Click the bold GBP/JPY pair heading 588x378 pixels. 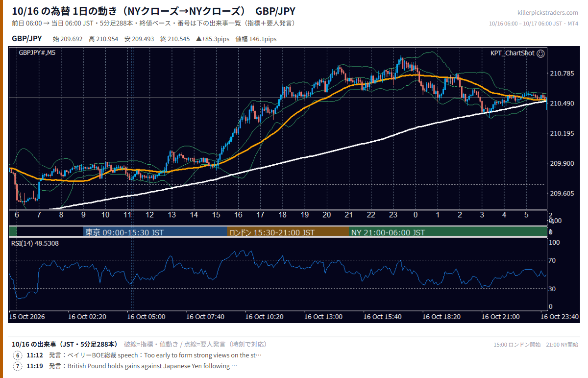click(27, 39)
